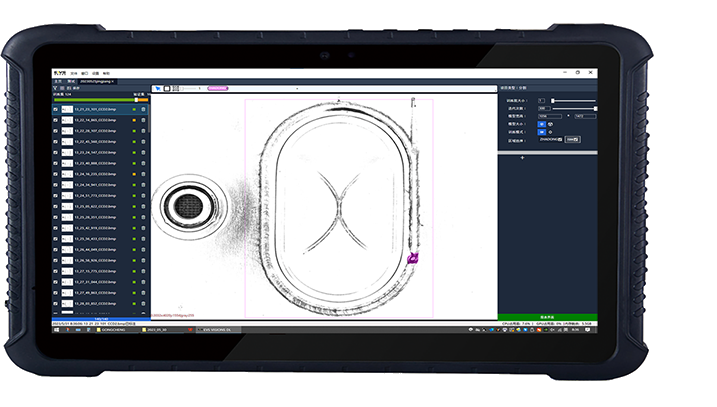This screenshot has height=407, width=717.
Task: Open EVS VISIONS DL in the taskbar
Action: tap(216, 328)
